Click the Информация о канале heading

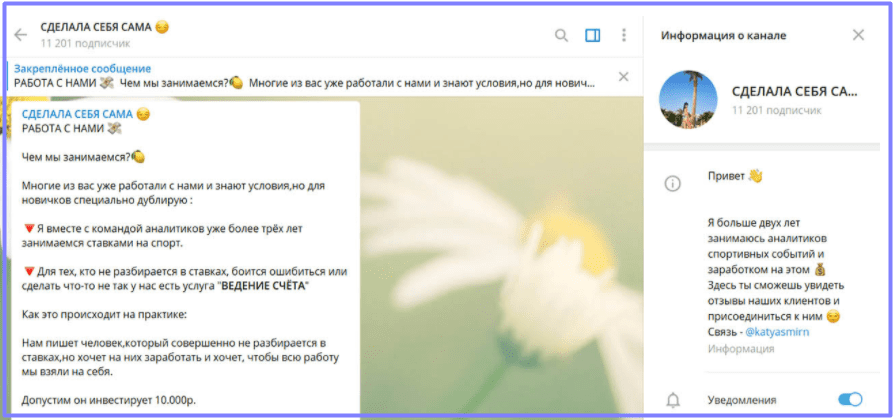pyautogui.click(x=723, y=35)
